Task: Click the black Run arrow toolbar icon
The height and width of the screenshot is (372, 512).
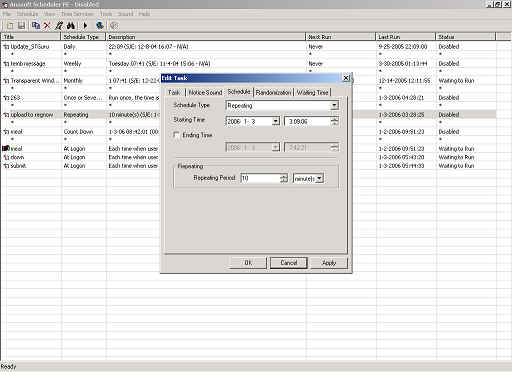Action: click(x=85, y=25)
